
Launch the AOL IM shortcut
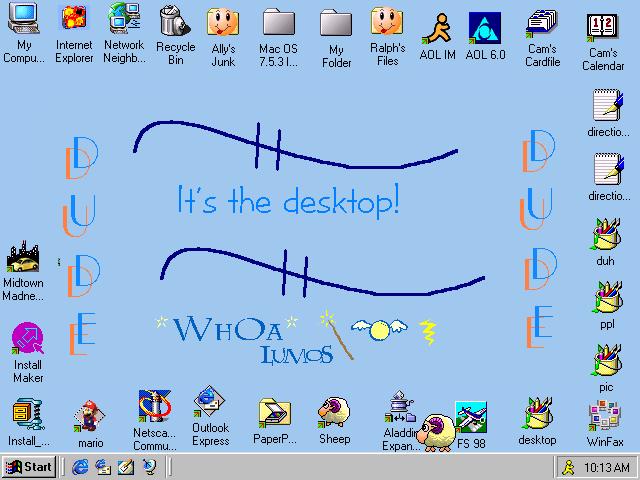tap(437, 29)
